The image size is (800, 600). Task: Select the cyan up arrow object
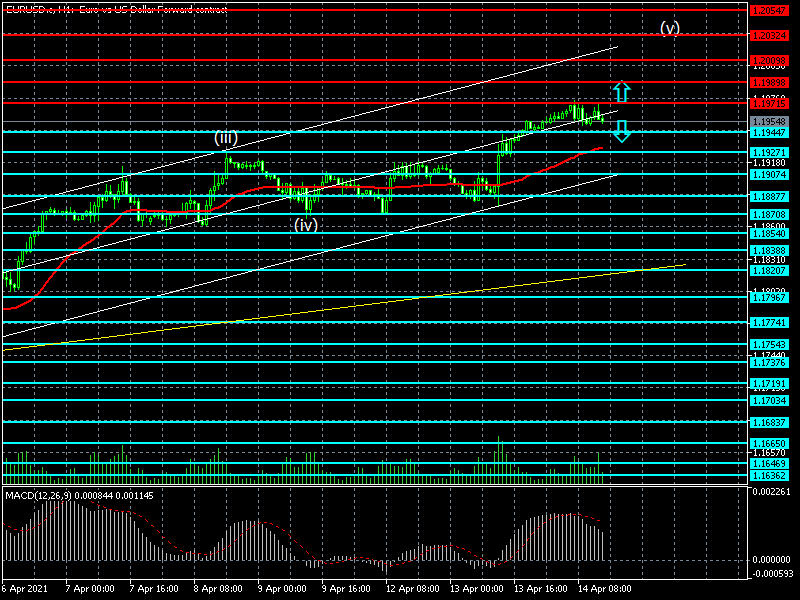coord(621,91)
